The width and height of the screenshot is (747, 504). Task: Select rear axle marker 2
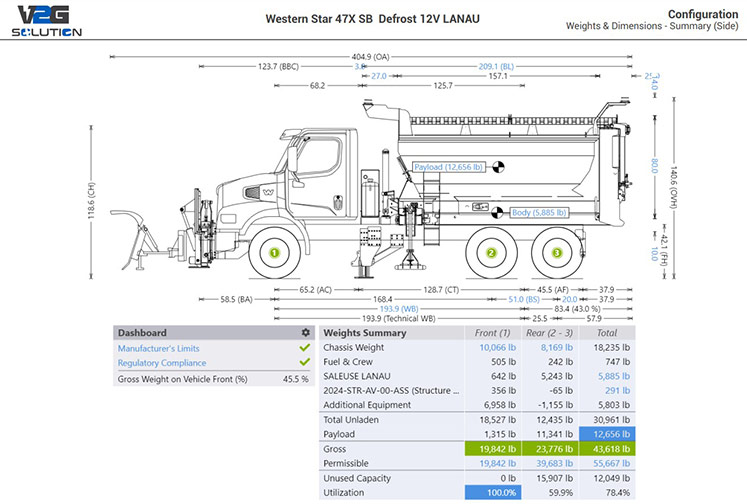pyautogui.click(x=491, y=254)
